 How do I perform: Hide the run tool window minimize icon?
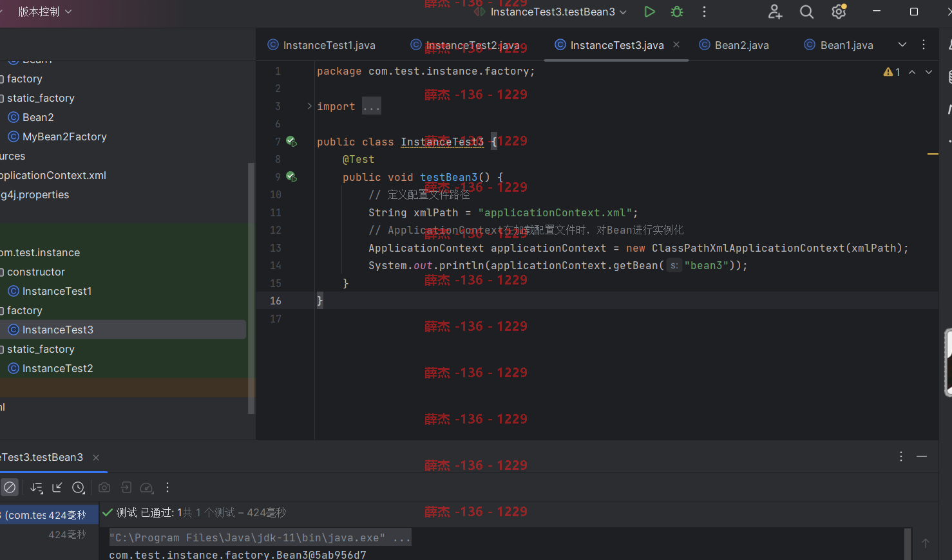point(922,456)
